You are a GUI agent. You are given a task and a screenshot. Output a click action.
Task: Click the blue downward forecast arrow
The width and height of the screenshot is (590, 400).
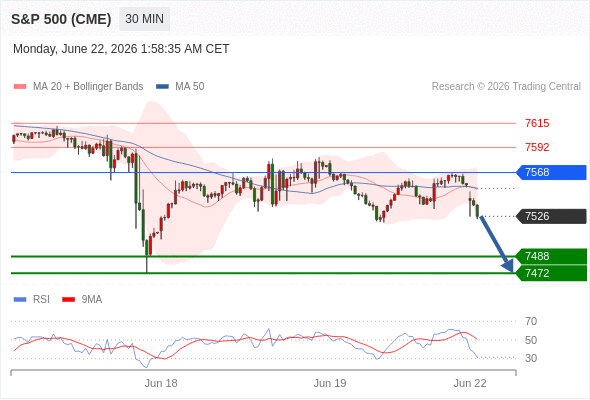click(x=496, y=244)
